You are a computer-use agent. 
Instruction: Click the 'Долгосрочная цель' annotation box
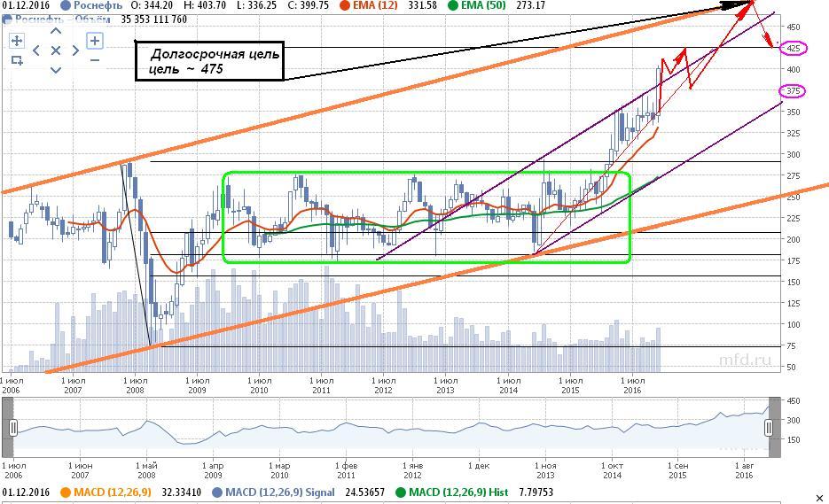210,60
